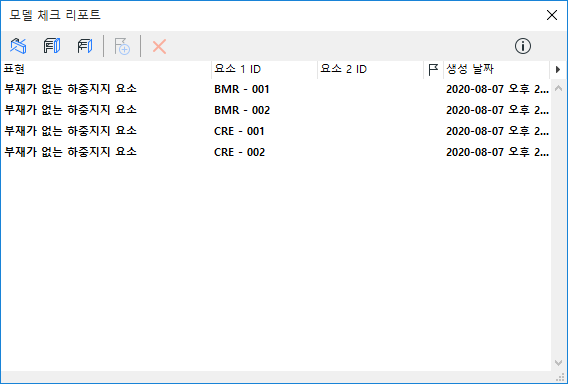Click the second toolbar icon with thick blue panel
The height and width of the screenshot is (384, 568).
coord(52,46)
